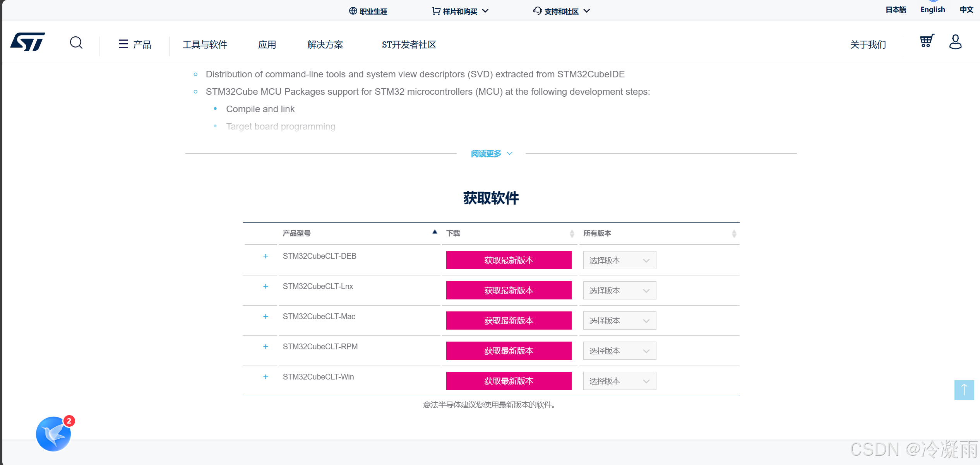The height and width of the screenshot is (465, 980).
Task: Expand STM32CubeCLT-Lnx row plus
Action: coord(266,286)
